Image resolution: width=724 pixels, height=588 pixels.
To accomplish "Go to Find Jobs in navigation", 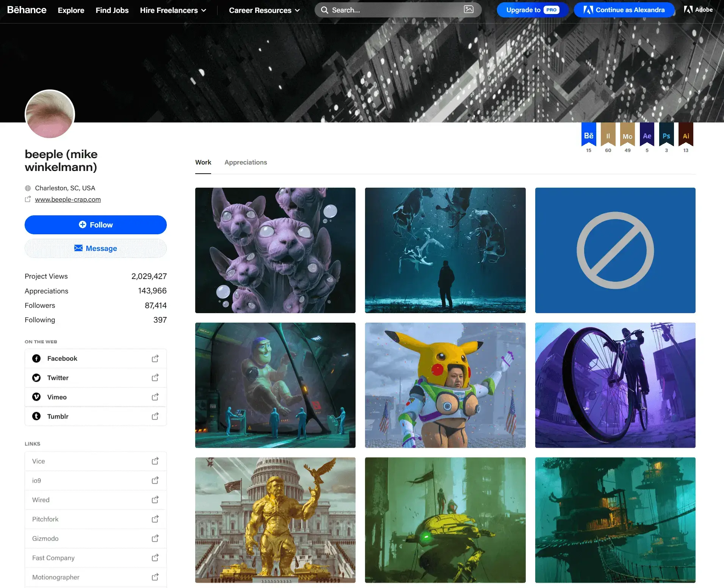I will coord(112,10).
